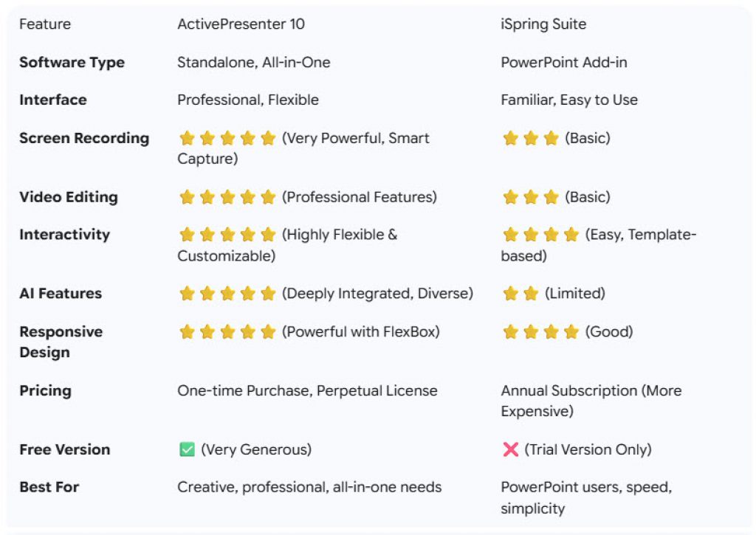Viewport: 756px width, 535px height.
Task: Click the Best For row label
Action: (49, 487)
